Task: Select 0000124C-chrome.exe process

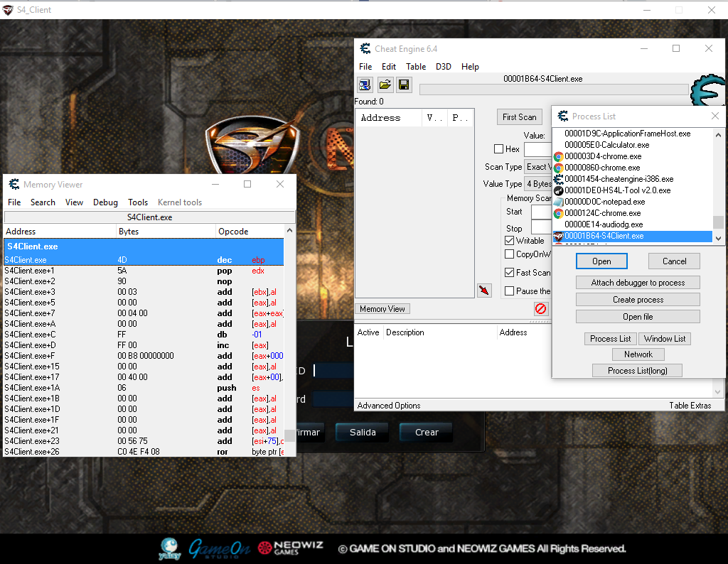Action: [632, 213]
